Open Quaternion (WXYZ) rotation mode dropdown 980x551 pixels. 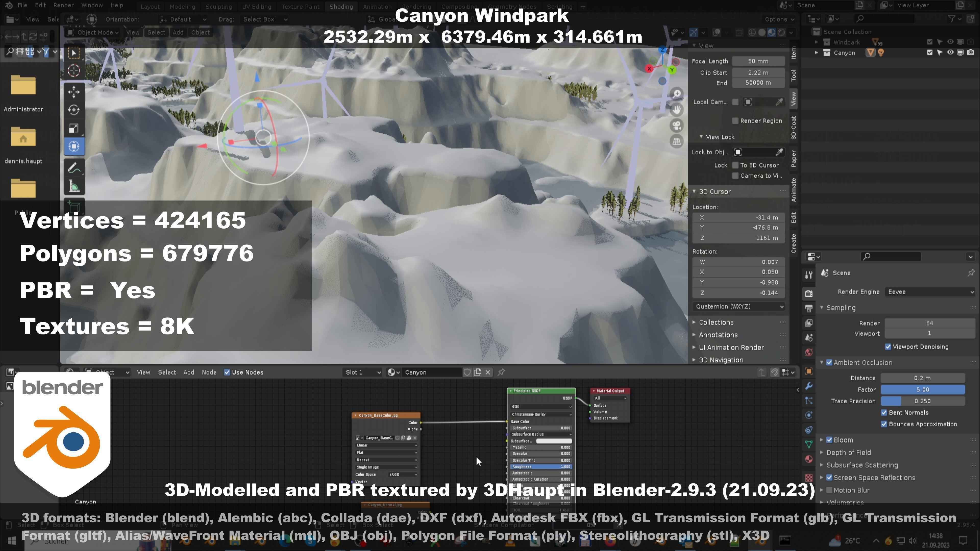738,307
